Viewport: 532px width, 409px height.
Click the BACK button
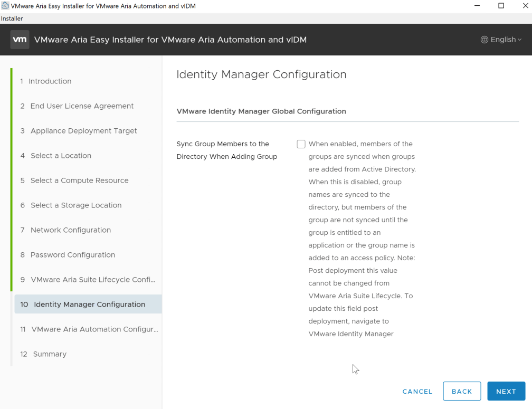pos(462,392)
